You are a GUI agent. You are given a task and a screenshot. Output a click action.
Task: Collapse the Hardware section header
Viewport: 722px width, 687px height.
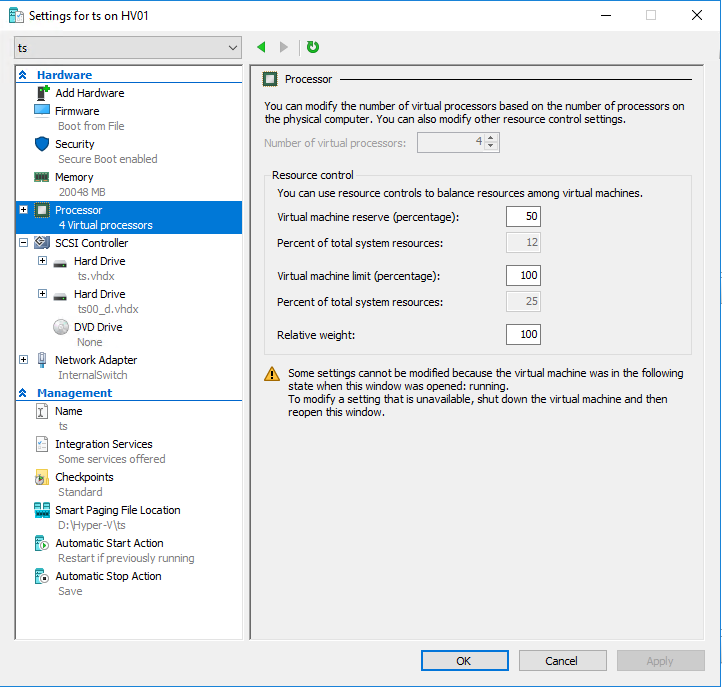23,75
